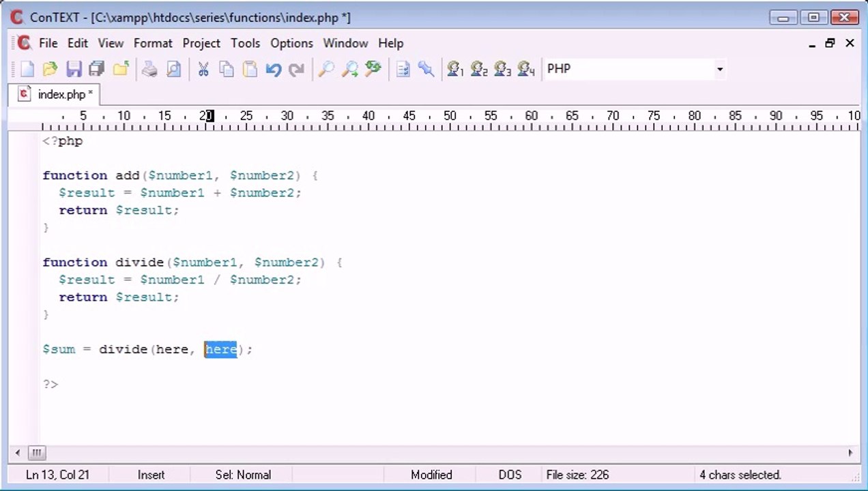Open the Help menu
Image resolution: width=868 pixels, height=491 pixels.
tap(390, 43)
